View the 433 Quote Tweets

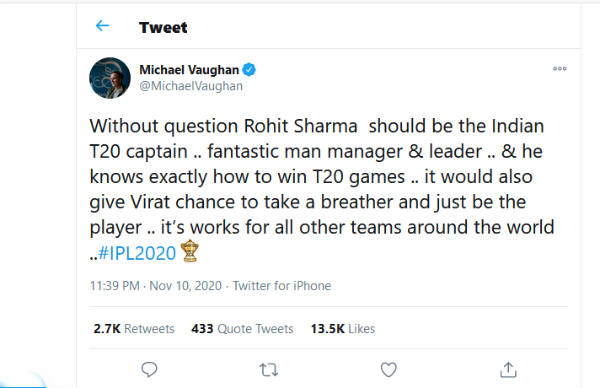243,329
